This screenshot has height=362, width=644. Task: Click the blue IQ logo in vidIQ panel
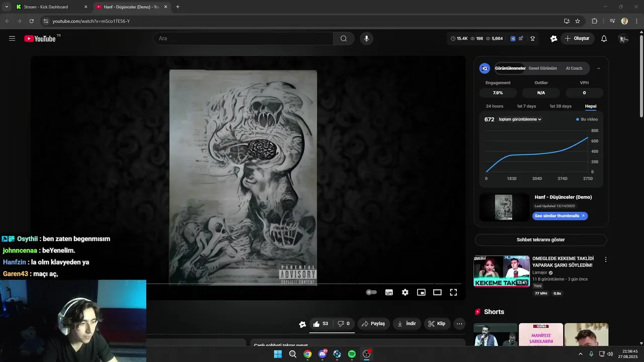485,68
